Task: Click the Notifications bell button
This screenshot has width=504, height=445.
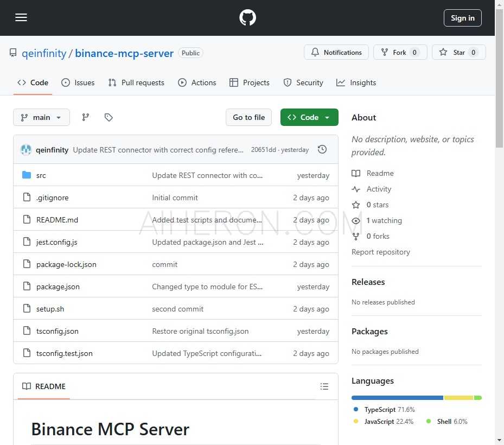Action: pyautogui.click(x=336, y=53)
